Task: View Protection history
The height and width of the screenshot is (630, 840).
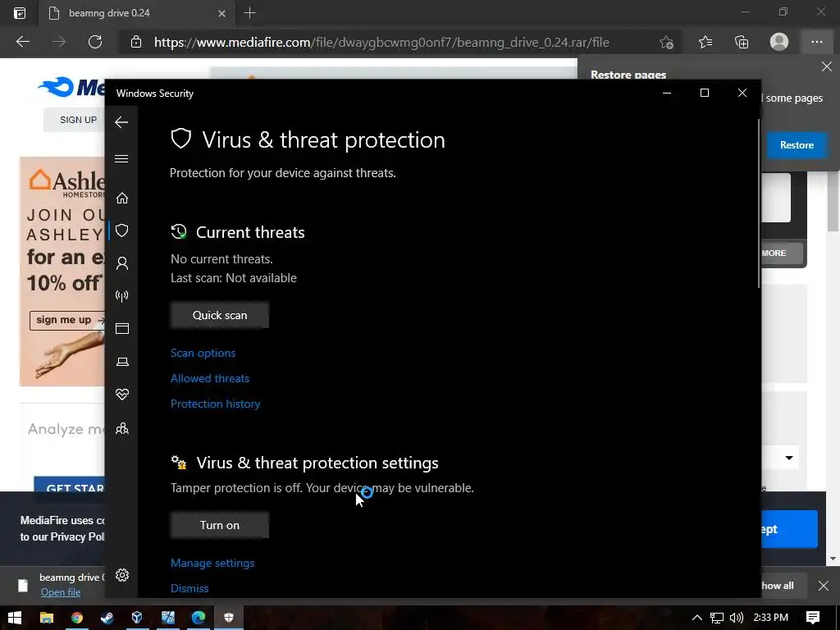Action: [216, 404]
